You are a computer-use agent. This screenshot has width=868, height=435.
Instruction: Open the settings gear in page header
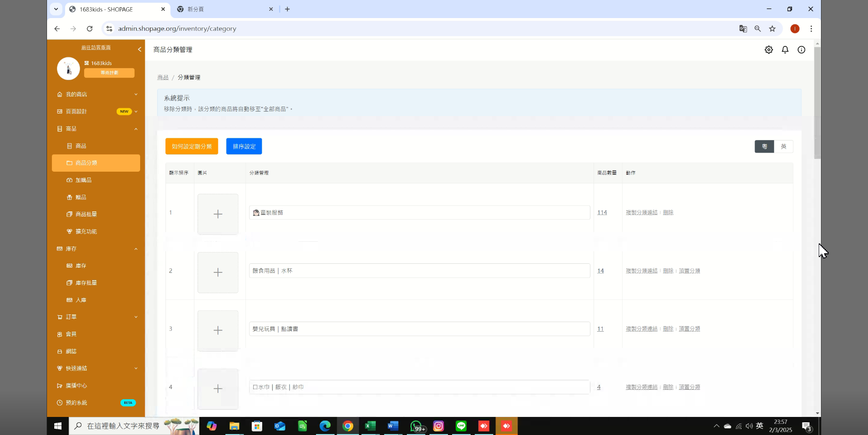pyautogui.click(x=769, y=50)
